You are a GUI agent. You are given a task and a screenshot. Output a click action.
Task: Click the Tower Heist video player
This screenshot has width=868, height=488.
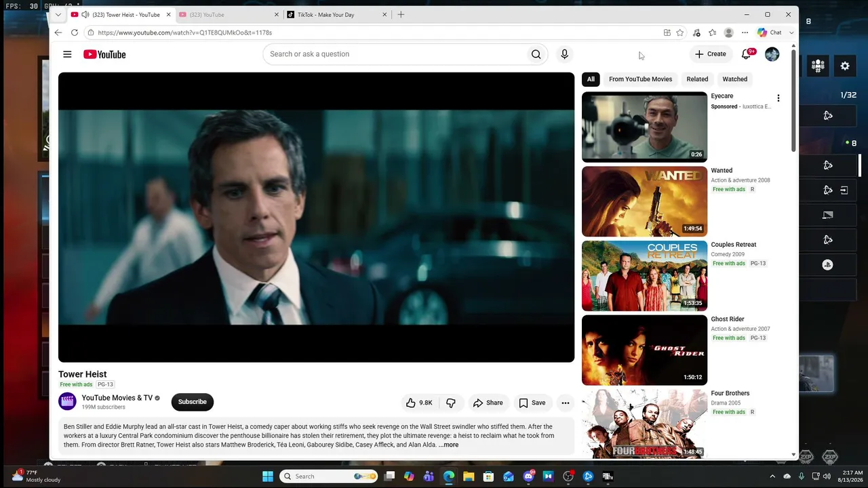316,218
